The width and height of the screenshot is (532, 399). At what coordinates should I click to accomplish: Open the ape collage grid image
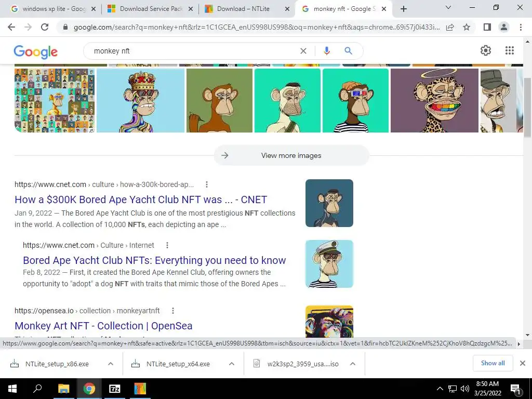coord(55,100)
